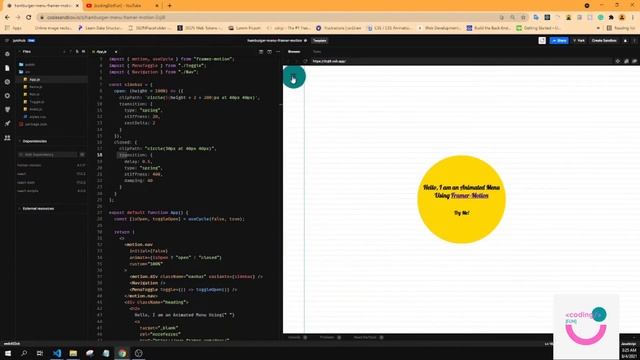
Task: Click the notifications bell icon in CodeSandbox header
Action: pos(625,40)
